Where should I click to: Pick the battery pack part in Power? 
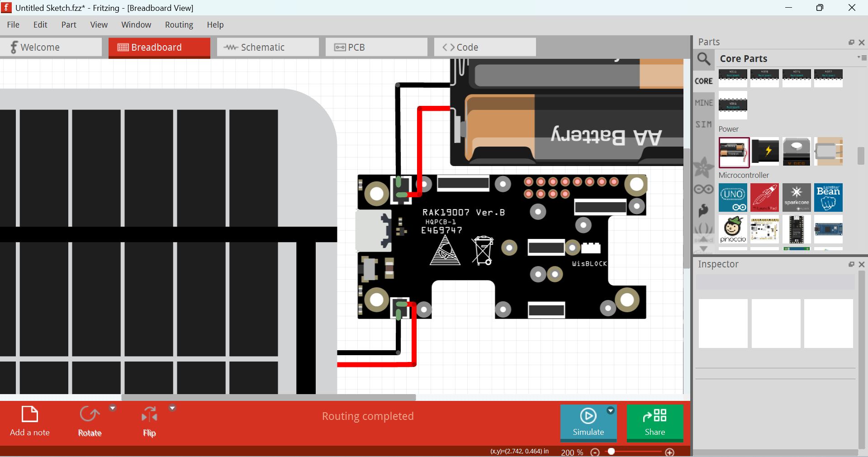733,152
